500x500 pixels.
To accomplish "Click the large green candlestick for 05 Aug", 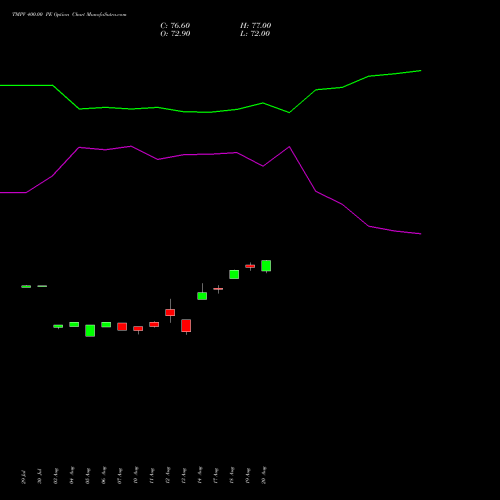I will click(x=90, y=331).
